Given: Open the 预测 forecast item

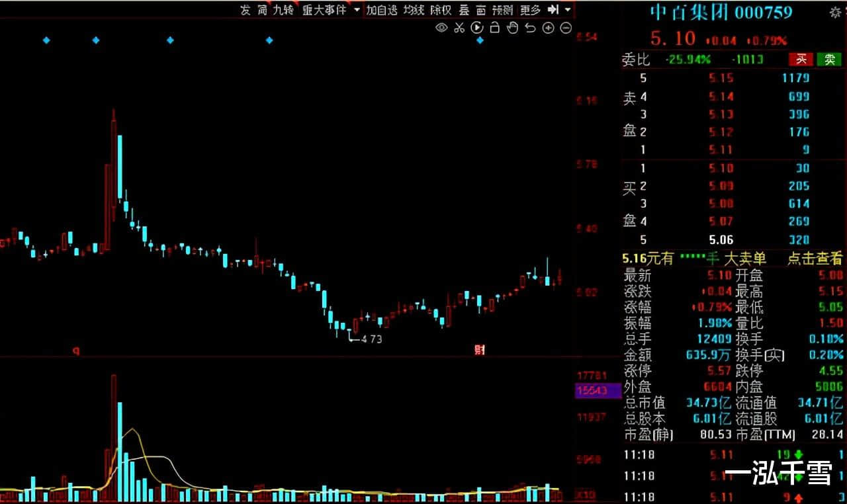Looking at the screenshot, I should click(503, 10).
